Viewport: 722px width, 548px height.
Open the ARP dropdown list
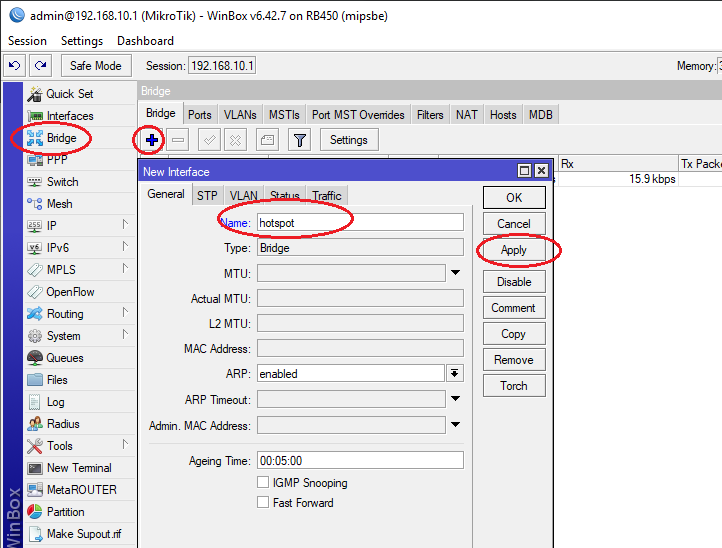pyautogui.click(x=454, y=373)
